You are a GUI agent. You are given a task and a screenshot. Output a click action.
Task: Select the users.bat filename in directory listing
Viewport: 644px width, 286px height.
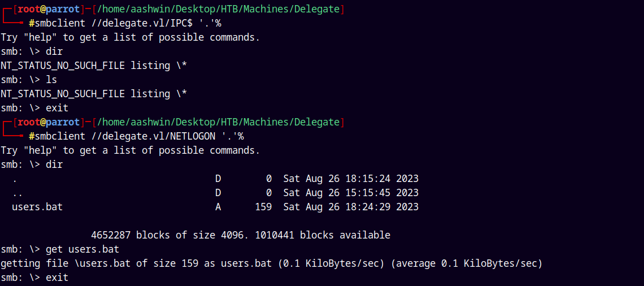point(37,207)
